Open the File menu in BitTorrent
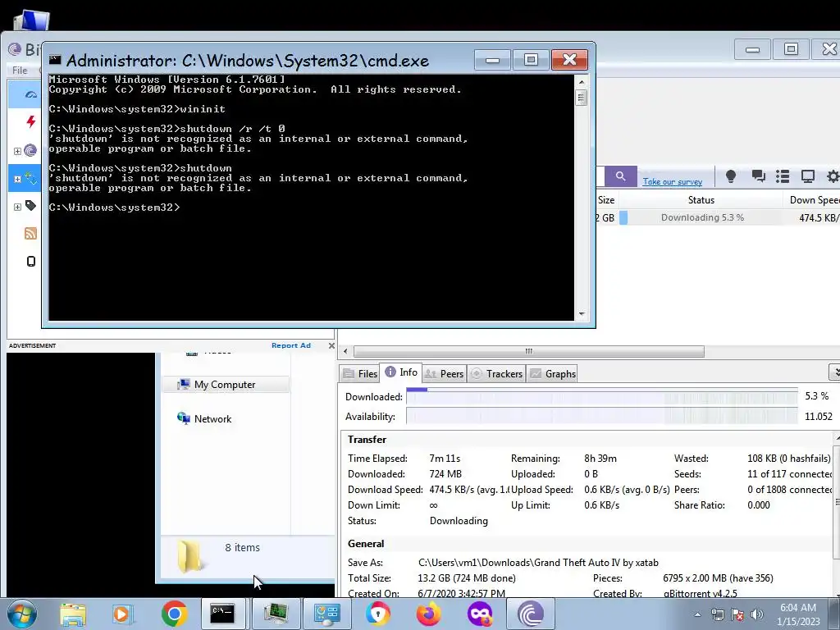Viewport: 840px width, 630px height. click(20, 71)
